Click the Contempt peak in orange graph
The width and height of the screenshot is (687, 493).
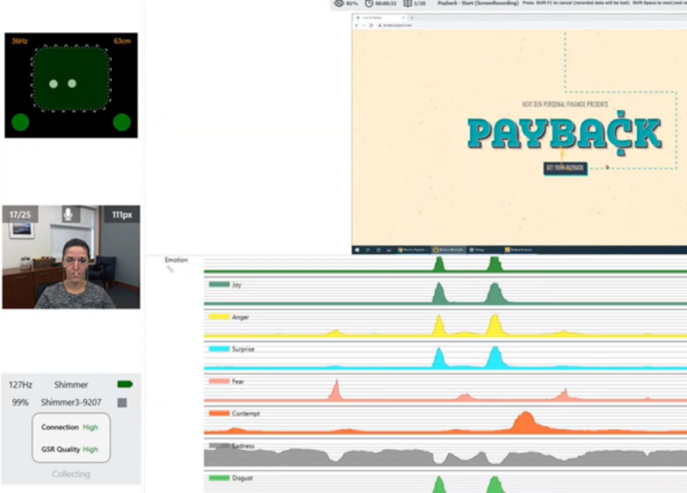click(525, 422)
